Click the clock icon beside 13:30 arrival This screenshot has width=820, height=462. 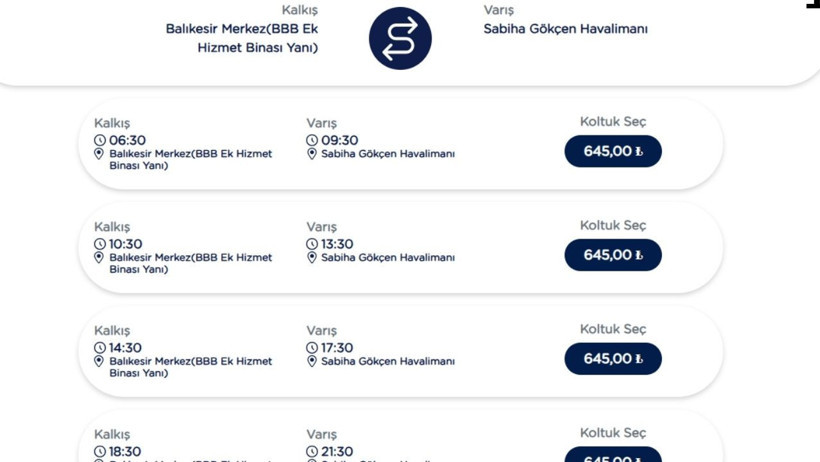(312, 244)
